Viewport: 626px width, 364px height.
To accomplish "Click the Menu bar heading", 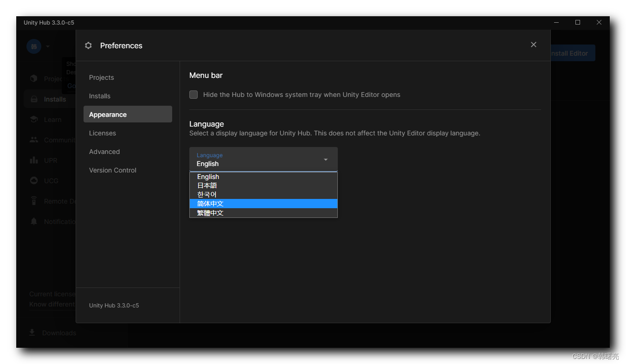I will [x=206, y=75].
